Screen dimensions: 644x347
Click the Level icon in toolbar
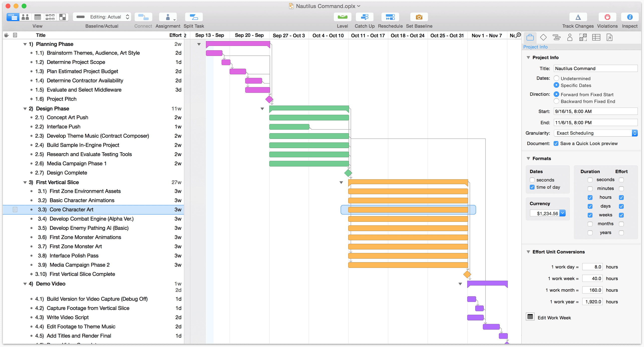(342, 17)
